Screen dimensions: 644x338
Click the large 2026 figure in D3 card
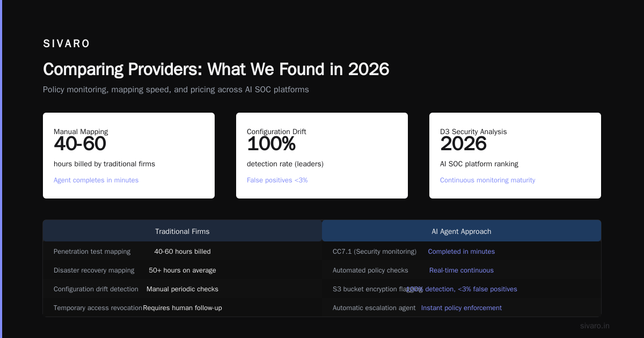(x=463, y=144)
